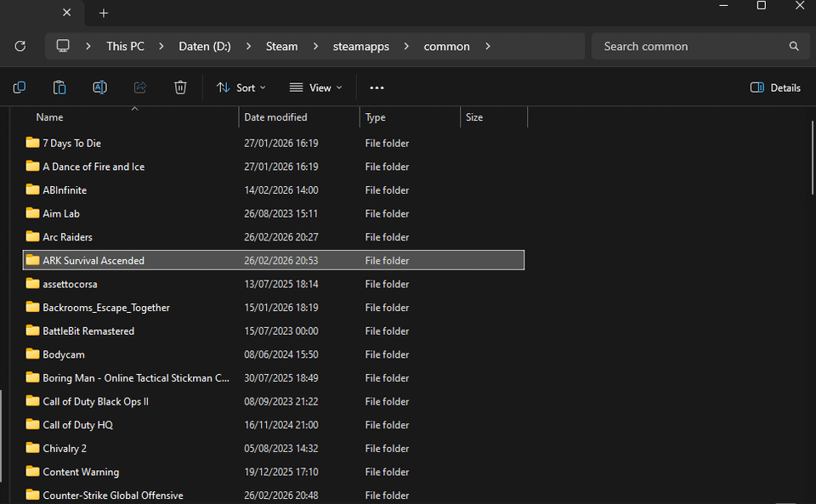Expand chevron after 'common' in breadcrumb
816x504 pixels.
[x=488, y=46]
